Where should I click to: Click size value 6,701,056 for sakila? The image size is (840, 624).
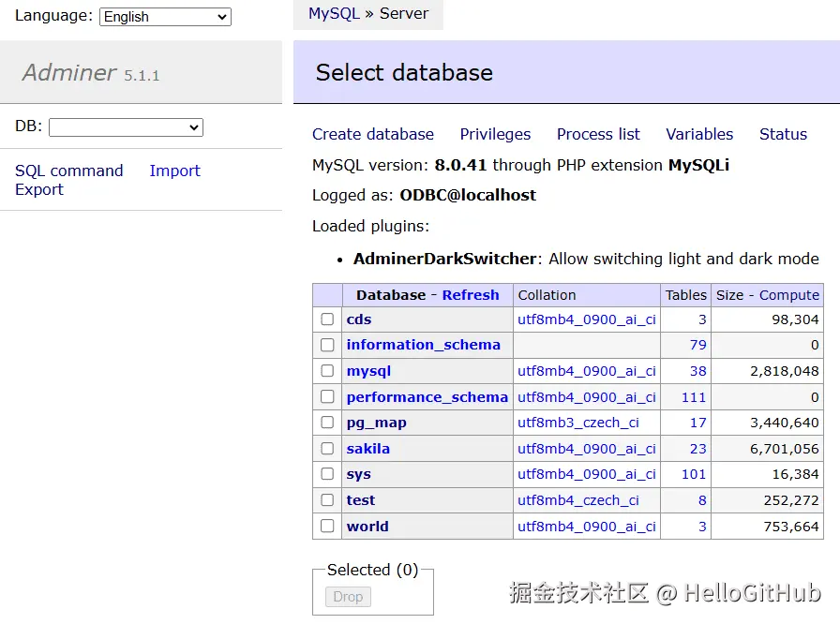(784, 449)
